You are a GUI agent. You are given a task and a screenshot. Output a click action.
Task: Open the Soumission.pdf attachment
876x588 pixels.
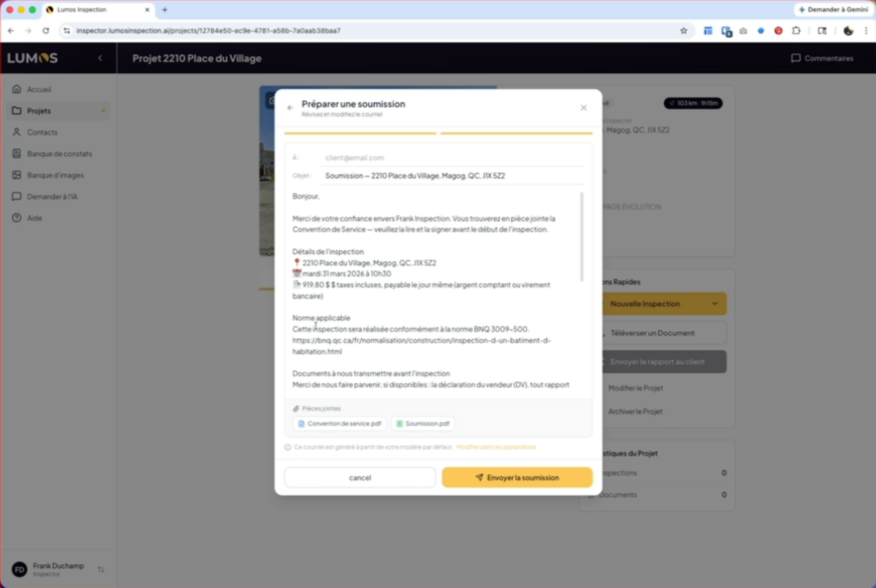[423, 424]
